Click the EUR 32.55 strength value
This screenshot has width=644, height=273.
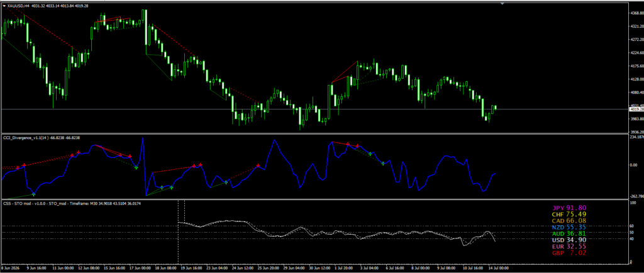click(x=569, y=247)
